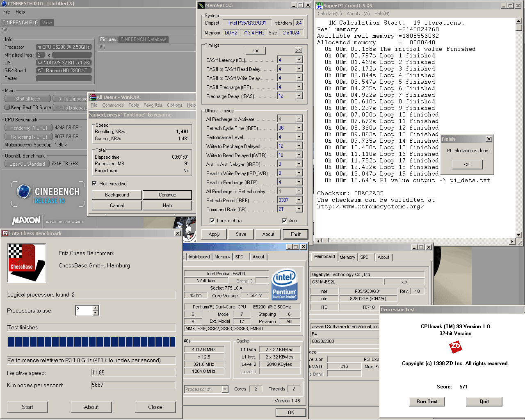This screenshot has height=420, width=525.
Task: Open the Precharge Delay (tRAS) dropdown
Action: click(299, 96)
